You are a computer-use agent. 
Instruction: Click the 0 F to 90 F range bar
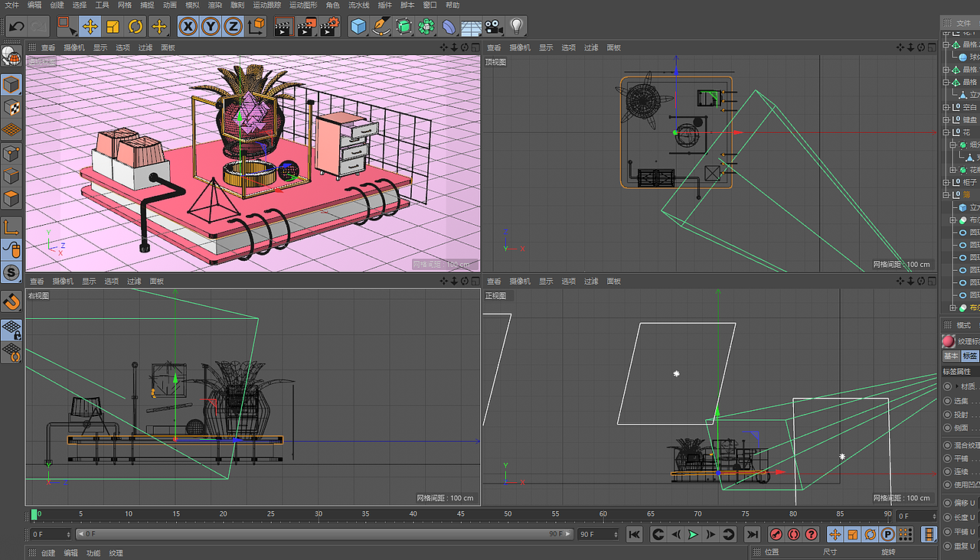tap(325, 534)
